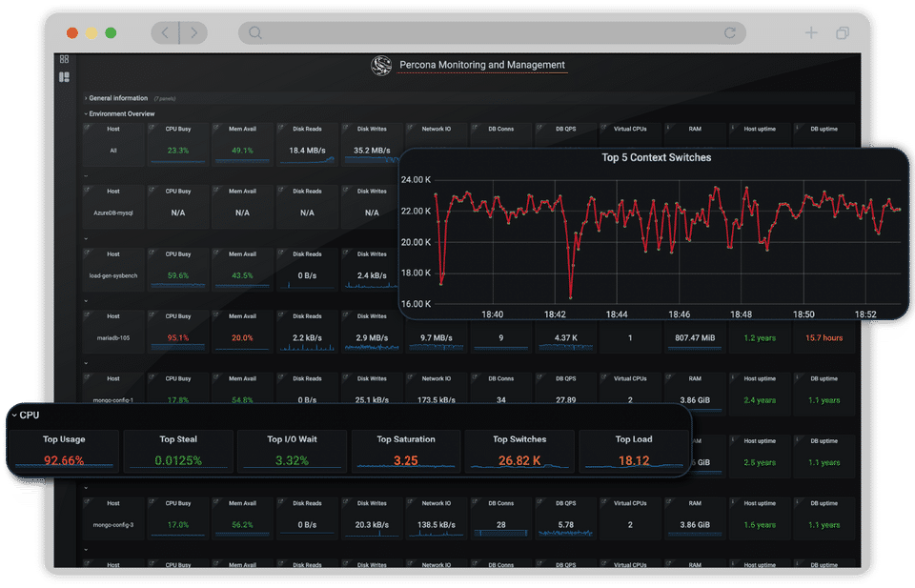
Task: Open a new tab with plus icon
Action: point(811,32)
